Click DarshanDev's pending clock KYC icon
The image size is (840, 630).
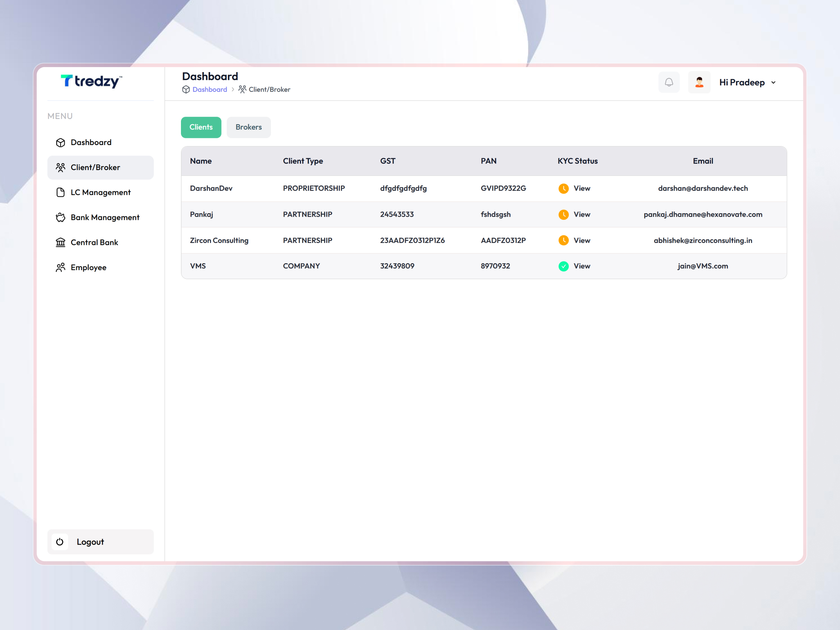point(563,188)
